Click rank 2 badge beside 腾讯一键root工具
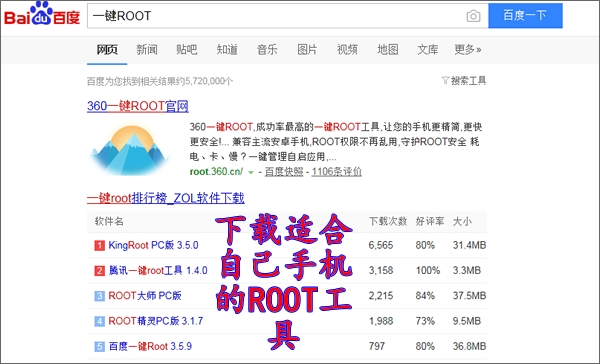600x364 pixels. click(99, 271)
